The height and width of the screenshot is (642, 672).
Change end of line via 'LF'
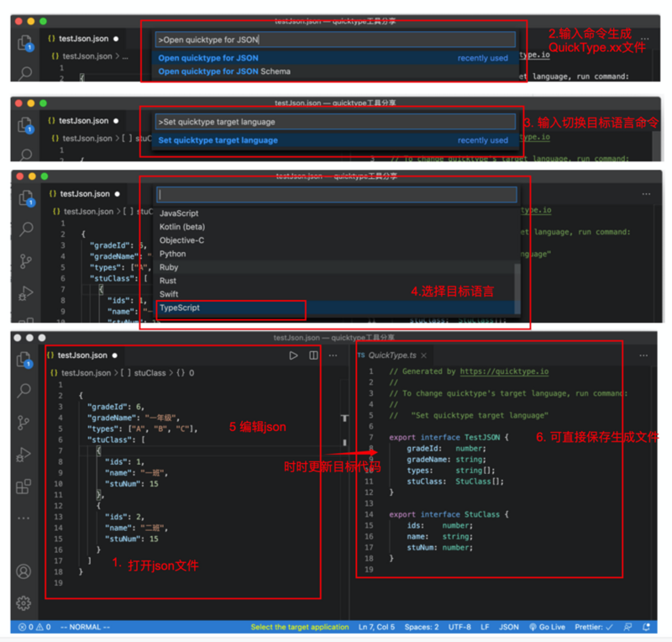point(485,627)
